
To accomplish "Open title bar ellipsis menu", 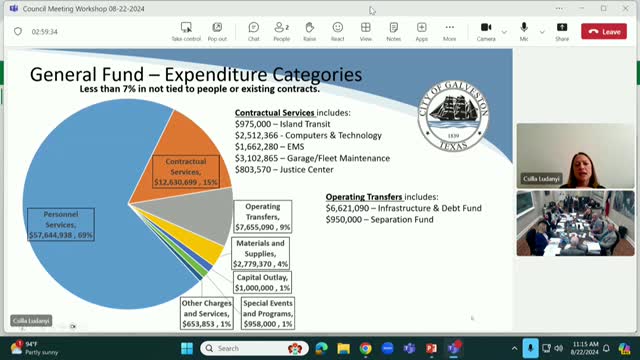I will tap(559, 9).
